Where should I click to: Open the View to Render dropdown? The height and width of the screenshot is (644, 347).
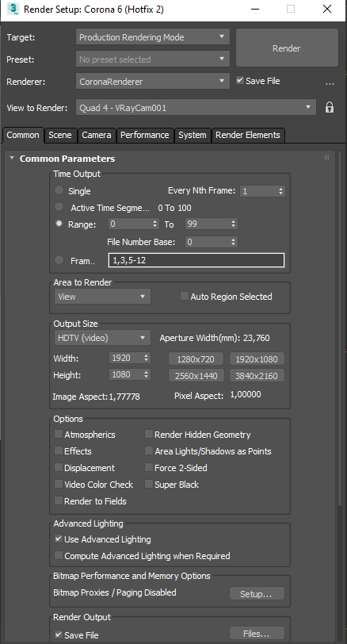[x=196, y=108]
